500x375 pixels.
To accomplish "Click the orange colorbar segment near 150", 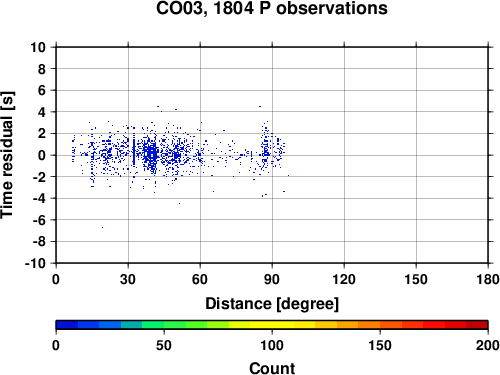I will [380, 325].
